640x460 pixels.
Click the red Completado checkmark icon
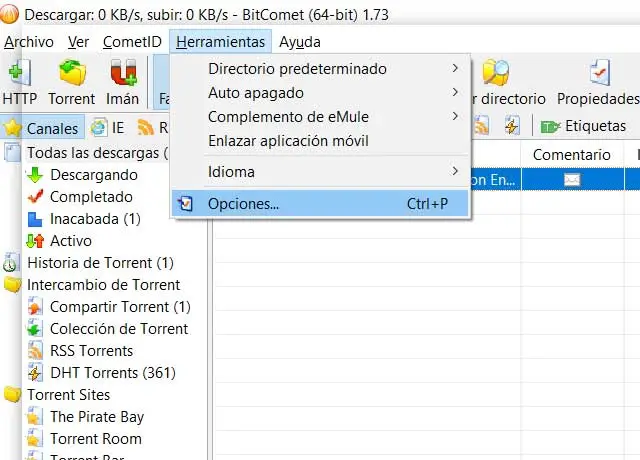(36, 197)
